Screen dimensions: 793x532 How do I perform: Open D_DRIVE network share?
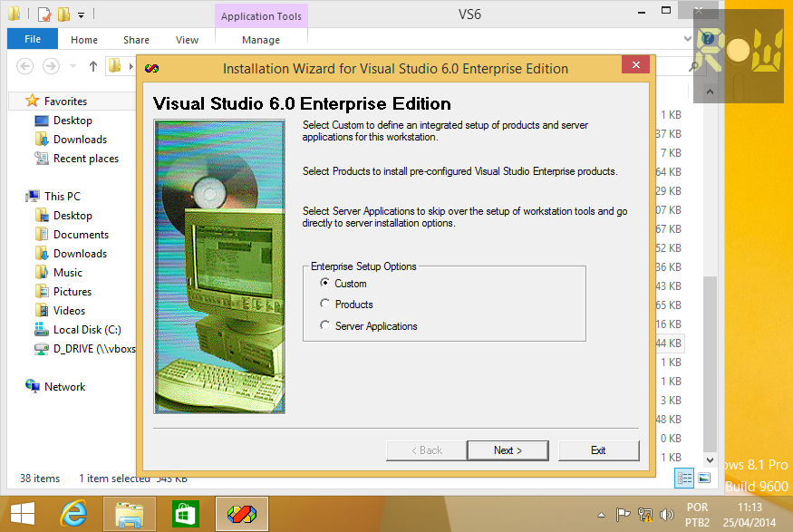(x=94, y=349)
